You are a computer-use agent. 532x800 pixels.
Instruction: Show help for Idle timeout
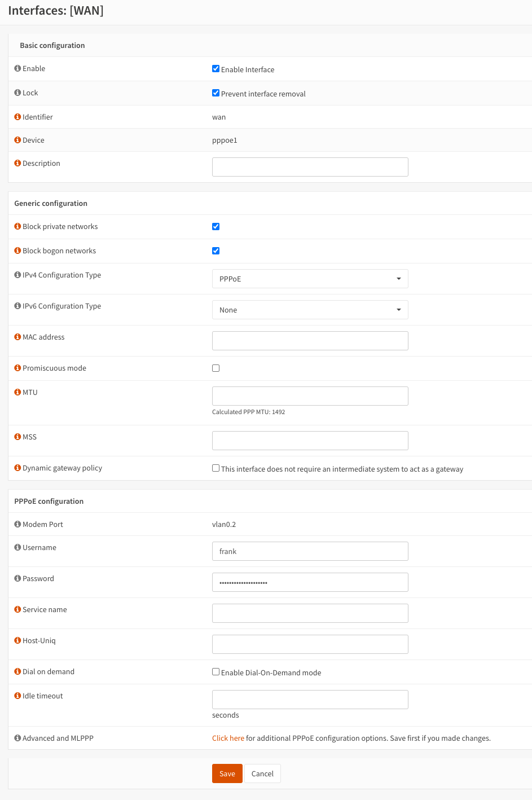tap(17, 696)
